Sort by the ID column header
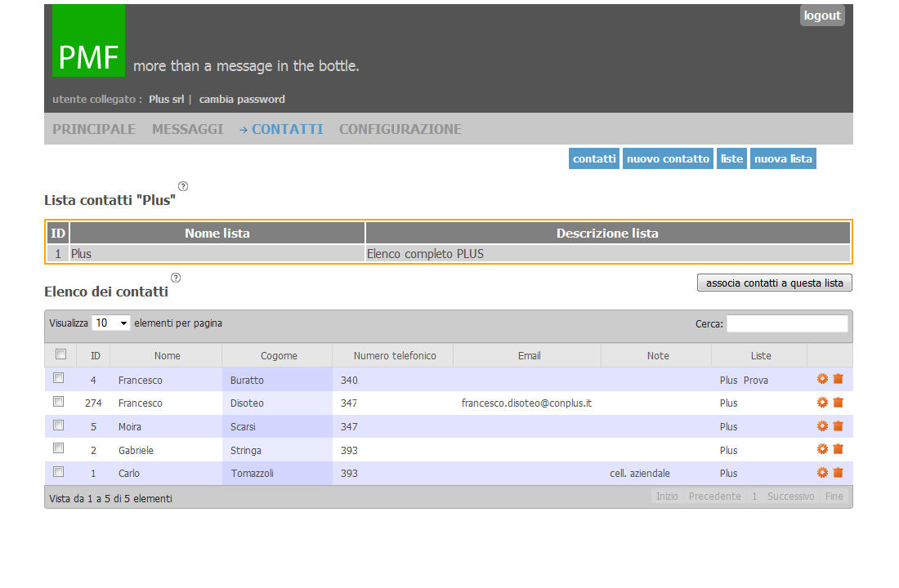The image size is (899, 588). [95, 355]
